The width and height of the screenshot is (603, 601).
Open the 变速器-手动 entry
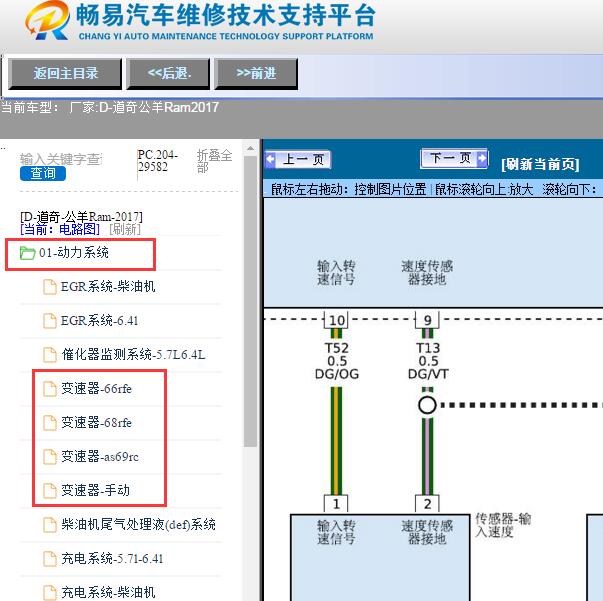[95, 491]
